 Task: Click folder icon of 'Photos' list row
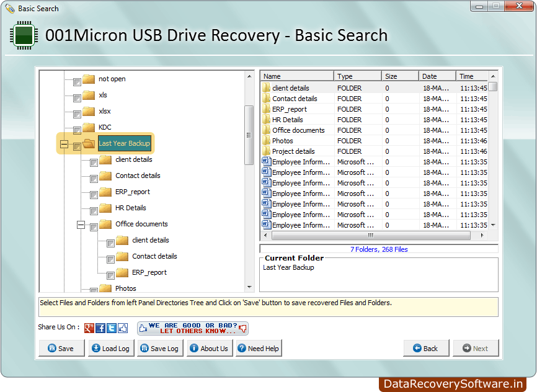click(x=267, y=141)
